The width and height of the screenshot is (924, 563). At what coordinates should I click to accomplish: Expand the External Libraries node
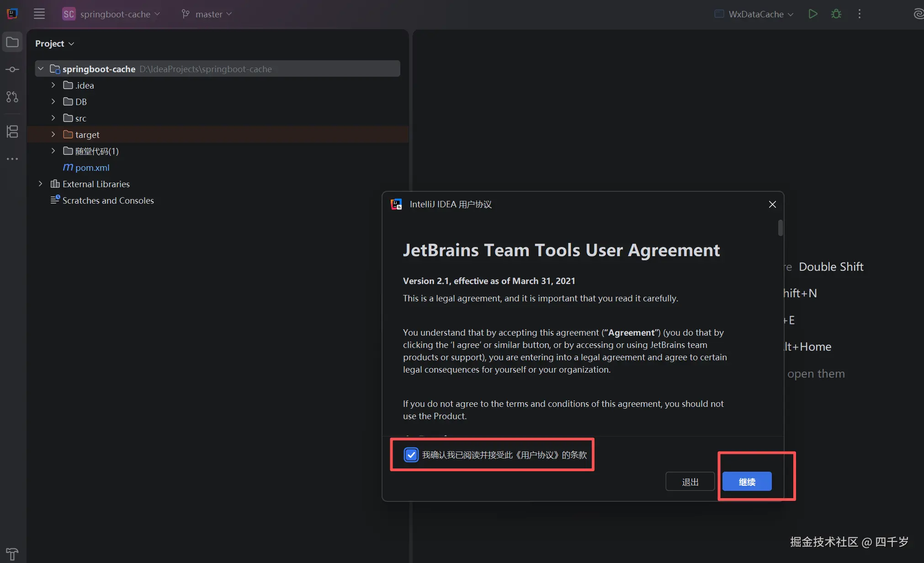pyautogui.click(x=40, y=184)
